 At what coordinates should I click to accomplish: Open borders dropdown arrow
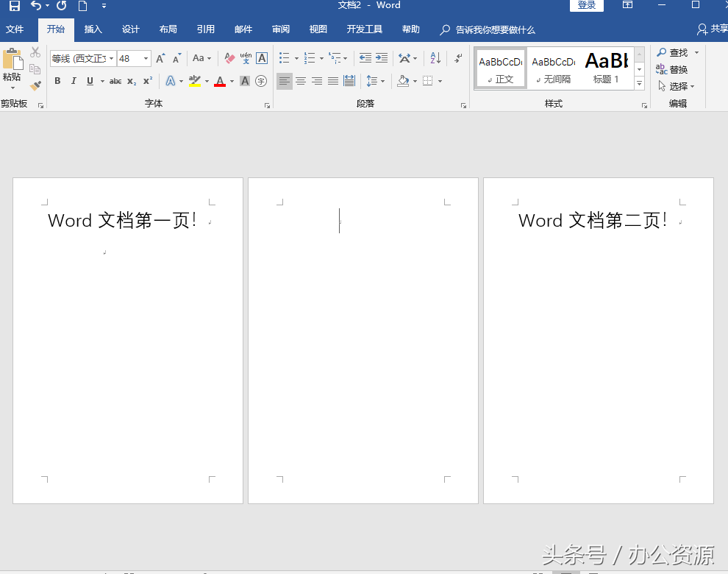pyautogui.click(x=440, y=82)
